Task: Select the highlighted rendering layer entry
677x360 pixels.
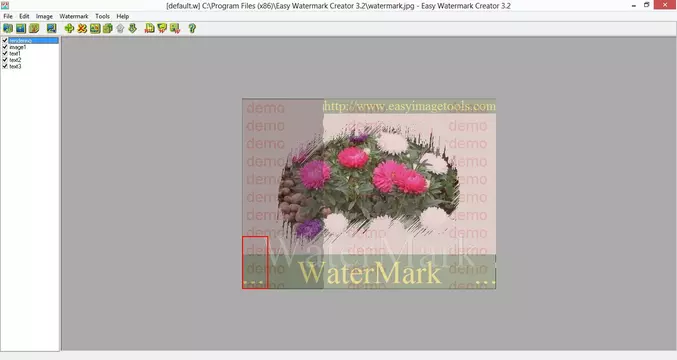Action: tap(33, 41)
